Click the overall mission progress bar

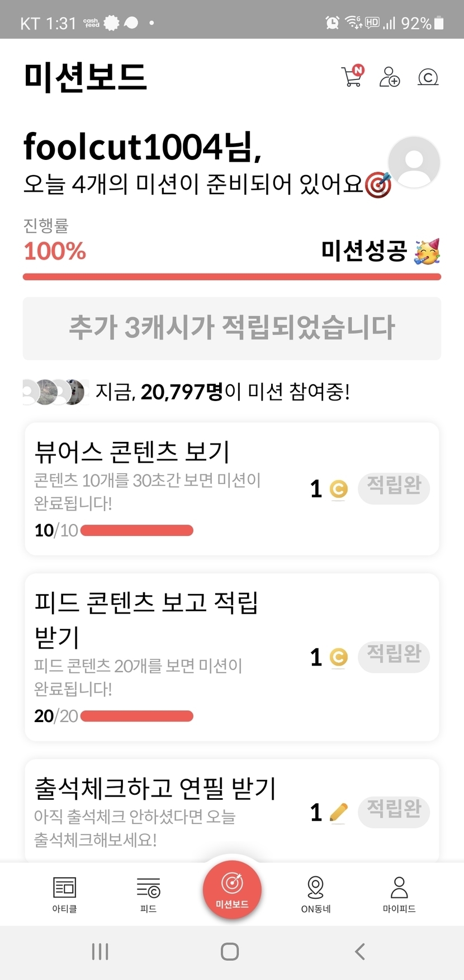(232, 277)
